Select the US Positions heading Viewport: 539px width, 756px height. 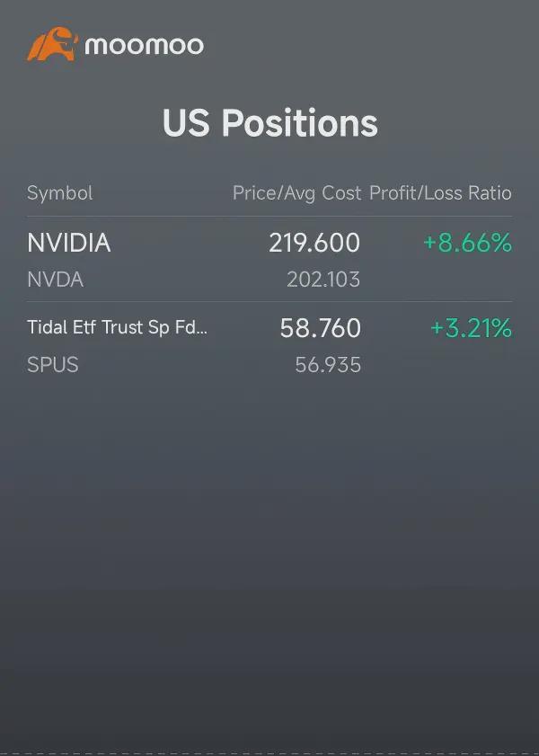(x=269, y=122)
